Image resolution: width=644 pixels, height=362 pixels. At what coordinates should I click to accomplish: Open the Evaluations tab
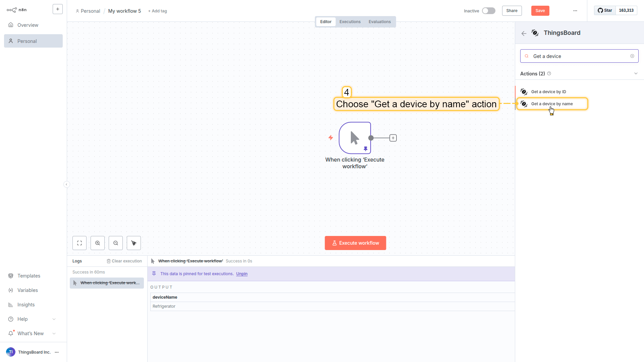tap(379, 22)
